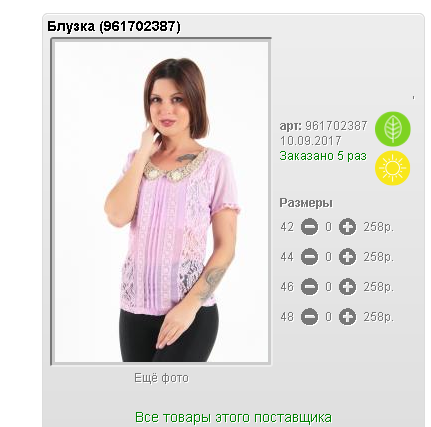Select the quantity value for size 44
Screen dimensions: 431x427
click(x=328, y=257)
